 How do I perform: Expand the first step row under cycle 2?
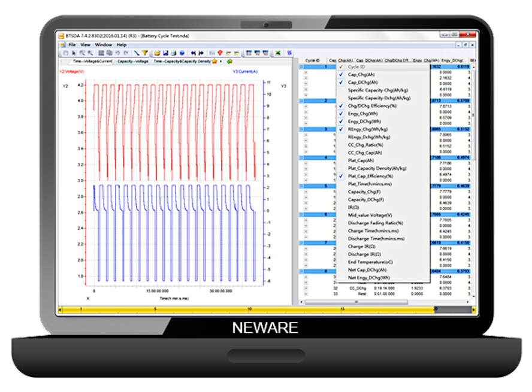pos(306,107)
